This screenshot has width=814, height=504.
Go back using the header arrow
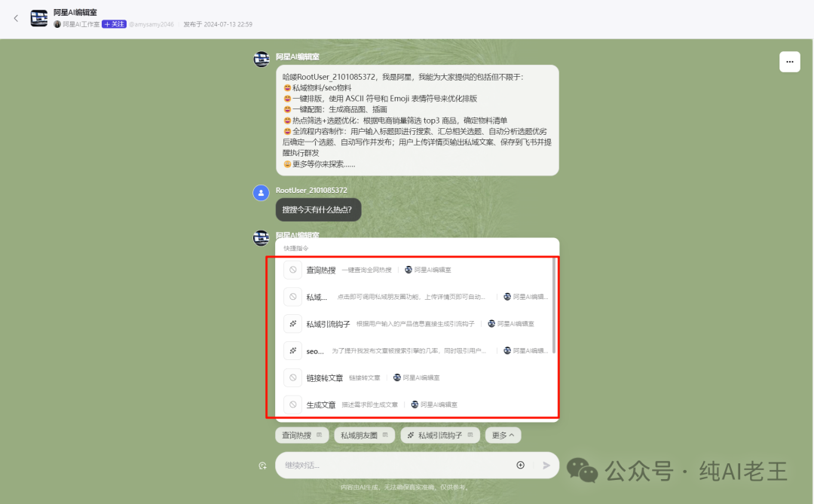click(x=16, y=18)
